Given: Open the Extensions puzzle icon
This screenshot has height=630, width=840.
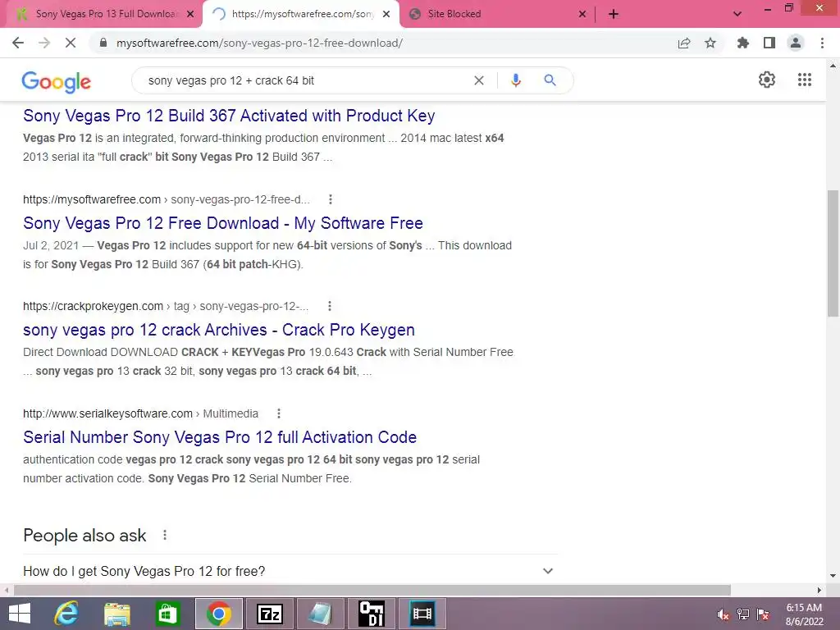Looking at the screenshot, I should click(742, 43).
